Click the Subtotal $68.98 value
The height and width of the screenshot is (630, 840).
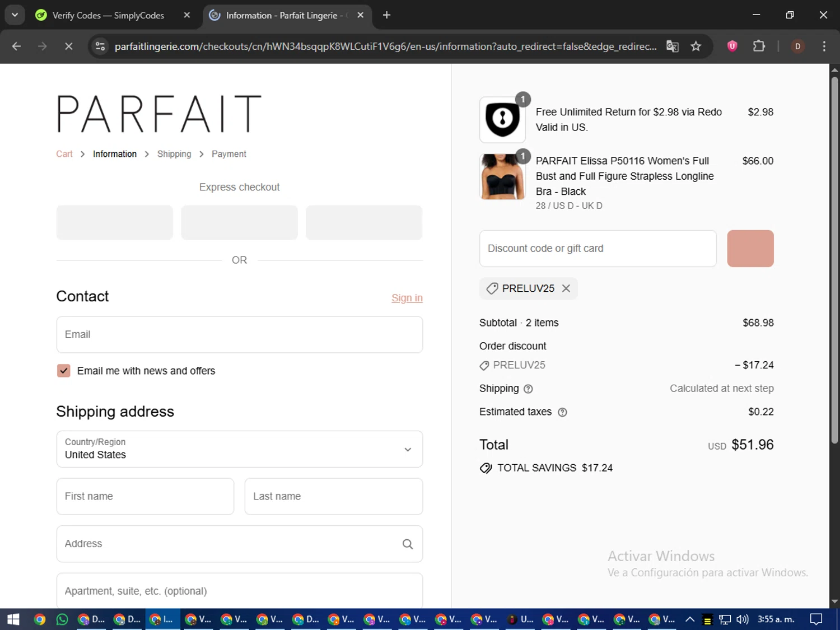[x=758, y=323]
